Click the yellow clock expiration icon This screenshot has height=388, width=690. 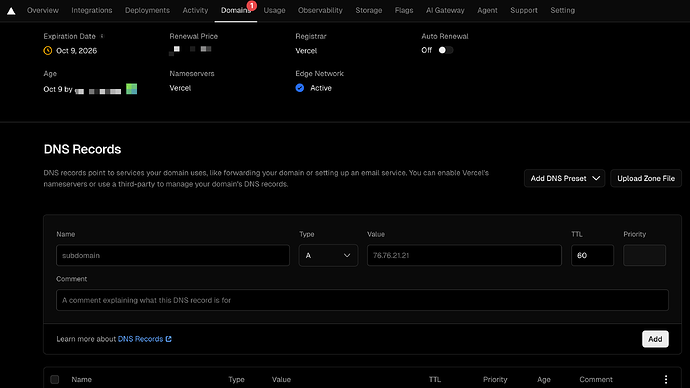[x=48, y=51]
